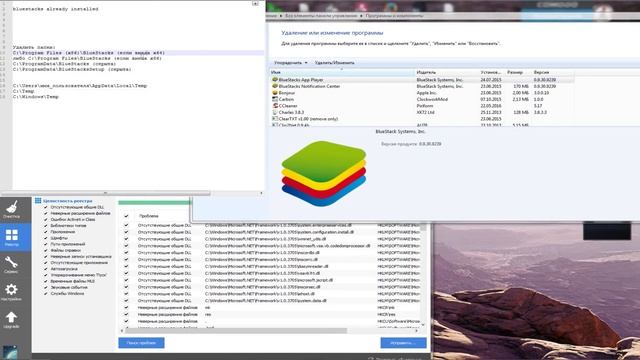640x360 pixels.
Task: Uncheck the system.enterpriseservices.dll result row
Action: (126, 225)
